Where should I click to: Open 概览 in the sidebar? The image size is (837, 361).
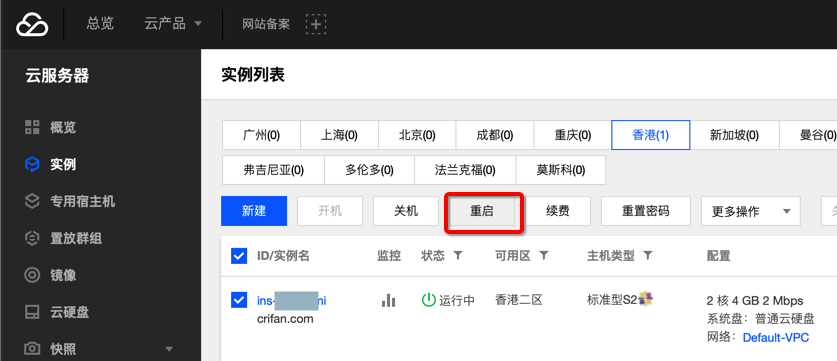click(63, 127)
